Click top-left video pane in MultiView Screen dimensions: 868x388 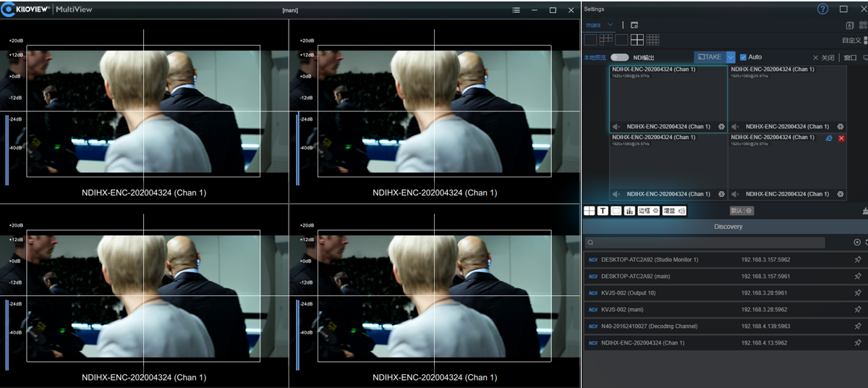coord(144,111)
